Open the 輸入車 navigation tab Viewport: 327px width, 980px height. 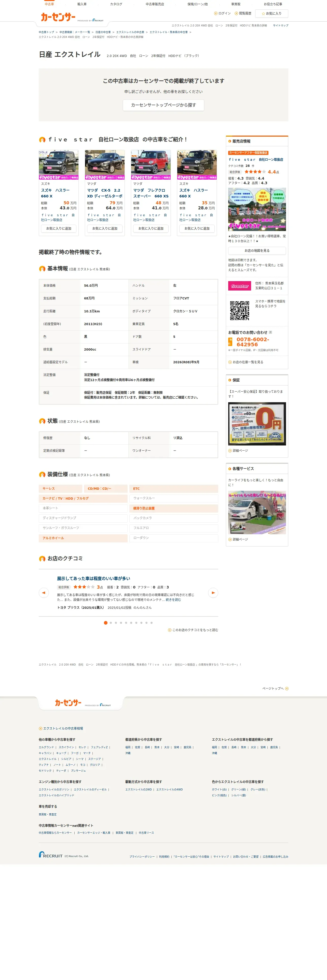[x=82, y=4]
